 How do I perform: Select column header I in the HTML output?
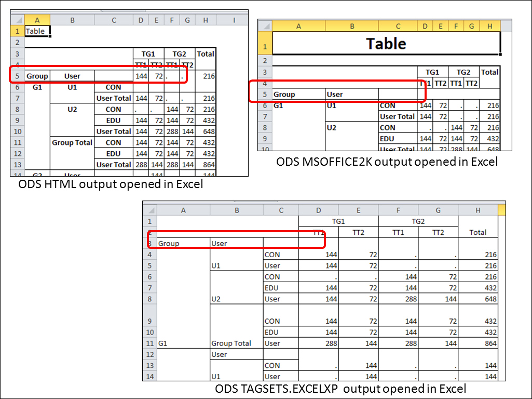(234, 20)
